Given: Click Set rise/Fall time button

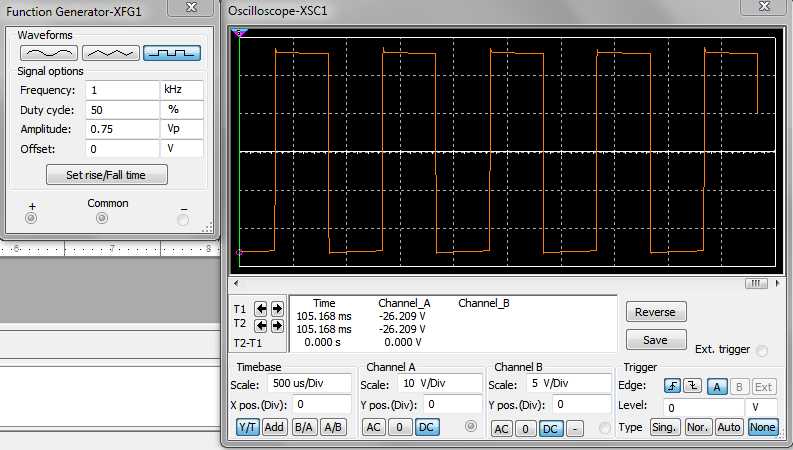Looking at the screenshot, I should pos(107,174).
